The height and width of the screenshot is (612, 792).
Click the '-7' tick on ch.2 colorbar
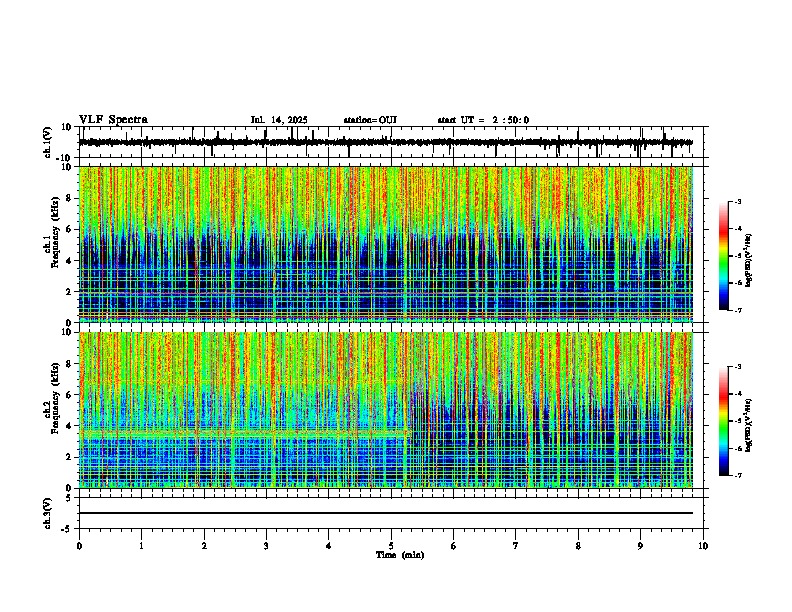coord(737,475)
